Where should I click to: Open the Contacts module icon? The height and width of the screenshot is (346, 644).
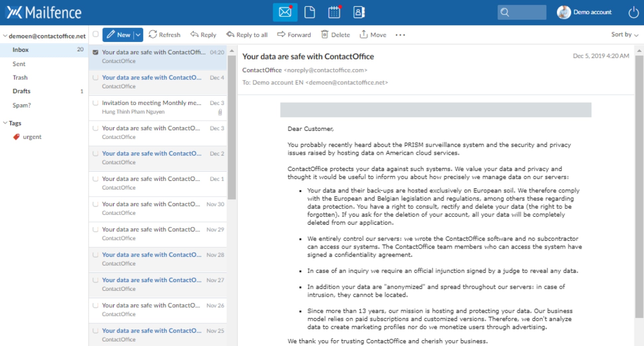[x=359, y=12]
